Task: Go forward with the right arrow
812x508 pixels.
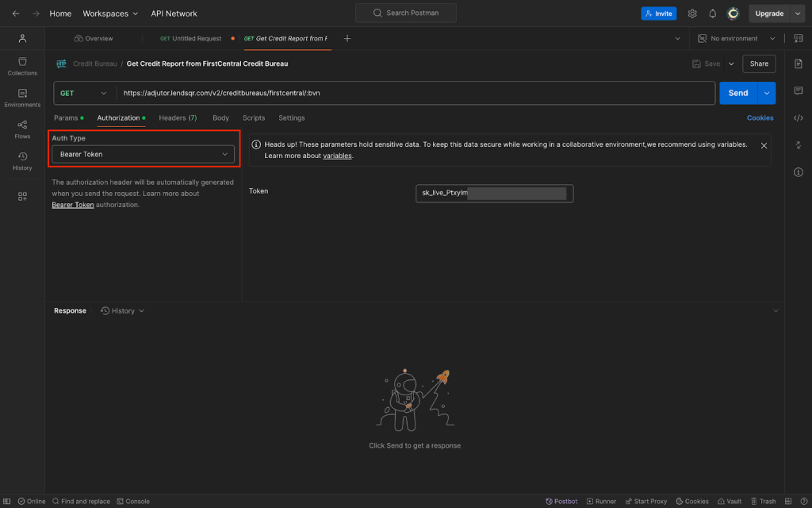Action: [36, 13]
